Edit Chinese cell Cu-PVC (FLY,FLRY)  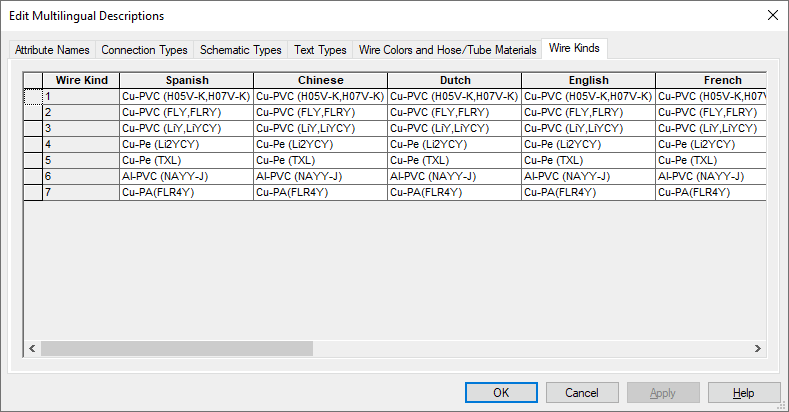tap(321, 112)
